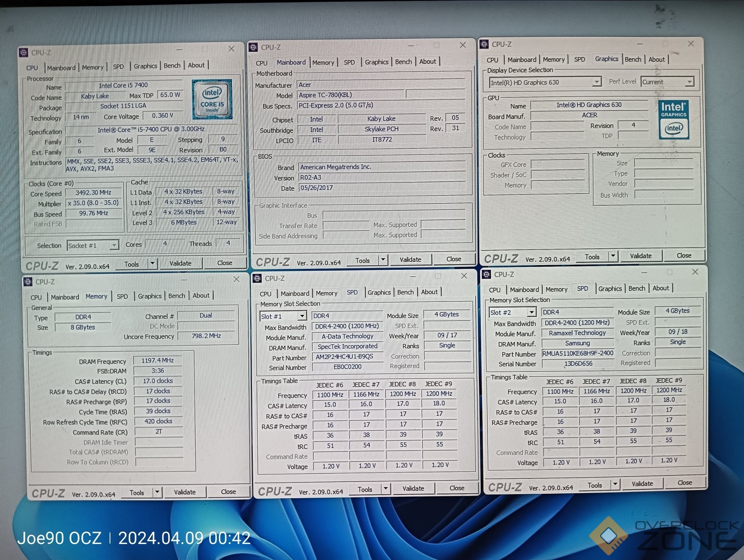Click the Uncore Frequency 798.2 MHz value

[206, 336]
